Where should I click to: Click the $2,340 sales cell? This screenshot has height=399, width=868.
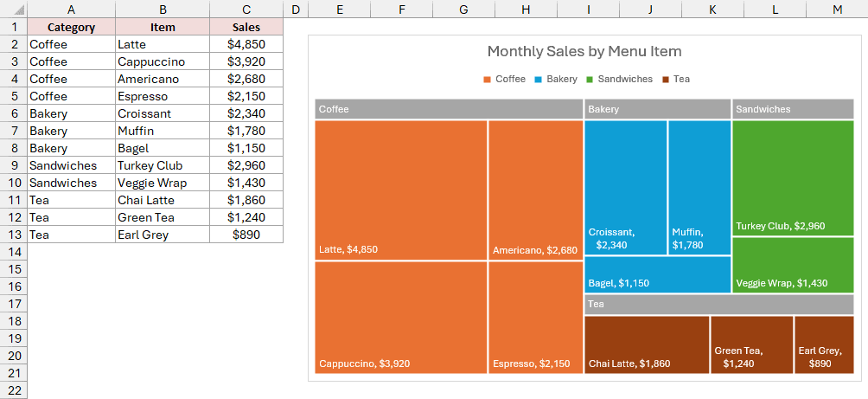246,113
